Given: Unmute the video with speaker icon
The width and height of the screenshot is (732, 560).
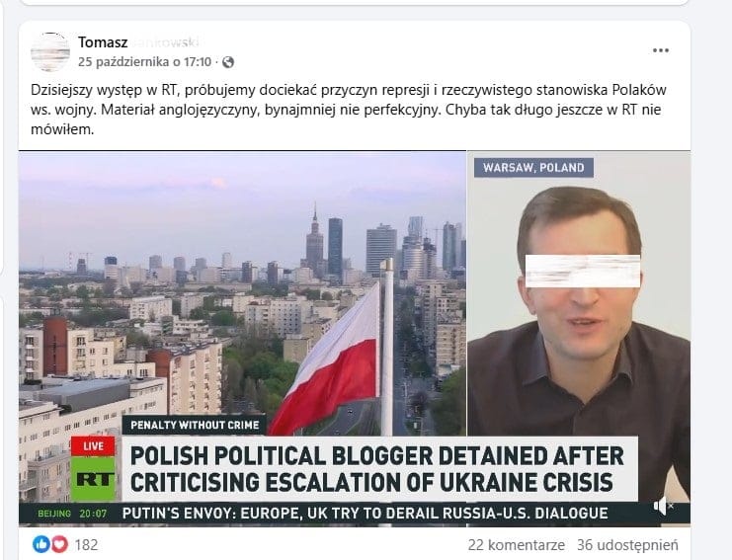Looking at the screenshot, I should 663,506.
